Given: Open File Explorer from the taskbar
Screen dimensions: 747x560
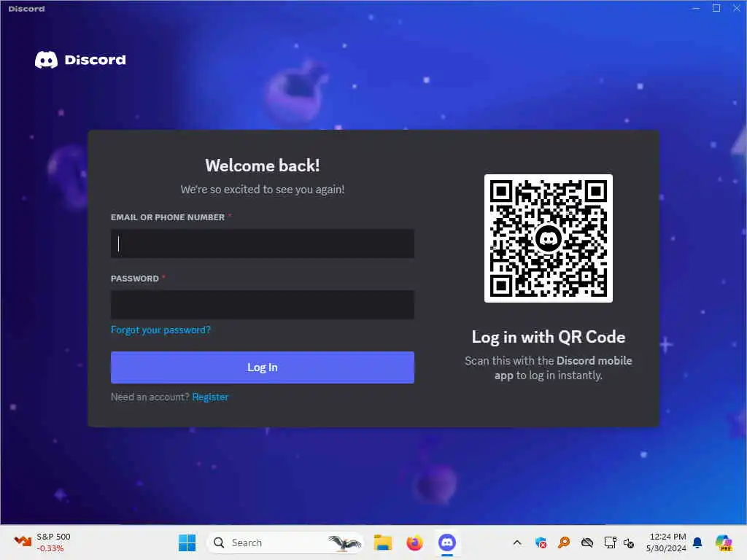Looking at the screenshot, I should pyautogui.click(x=382, y=542).
